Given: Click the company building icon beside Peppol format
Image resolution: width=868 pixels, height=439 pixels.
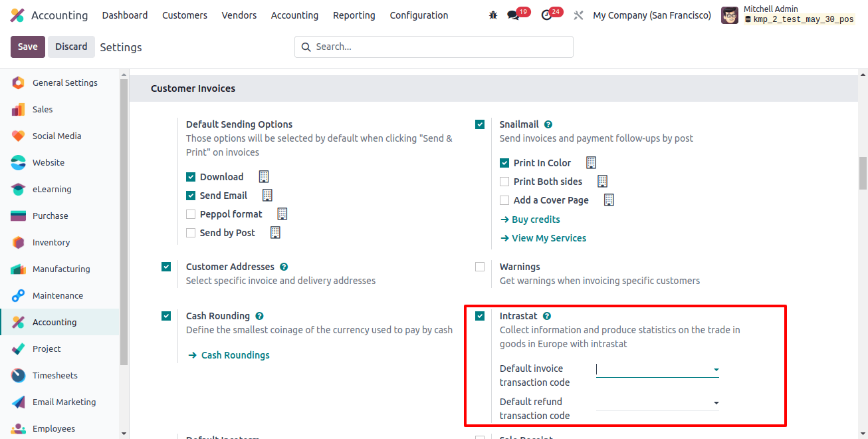Looking at the screenshot, I should (282, 214).
